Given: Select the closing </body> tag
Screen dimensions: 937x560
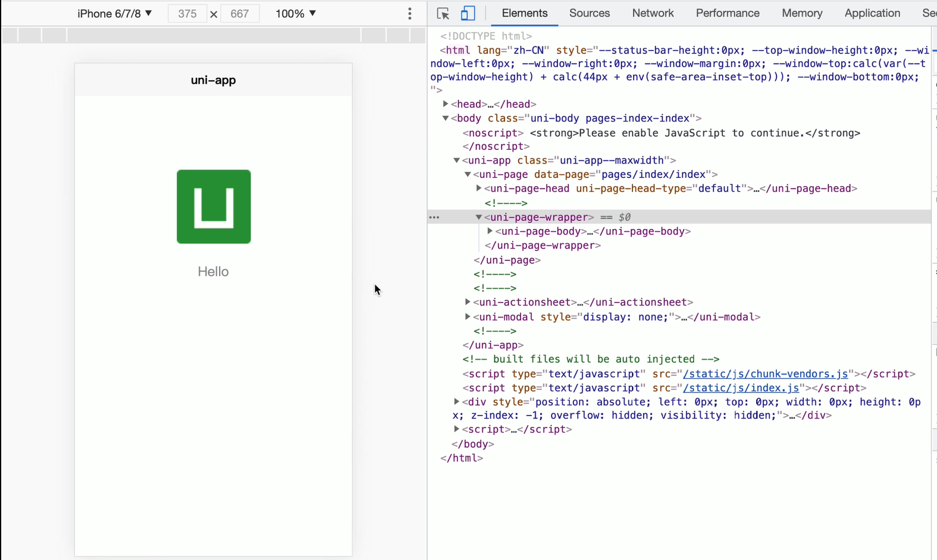Looking at the screenshot, I should (473, 444).
